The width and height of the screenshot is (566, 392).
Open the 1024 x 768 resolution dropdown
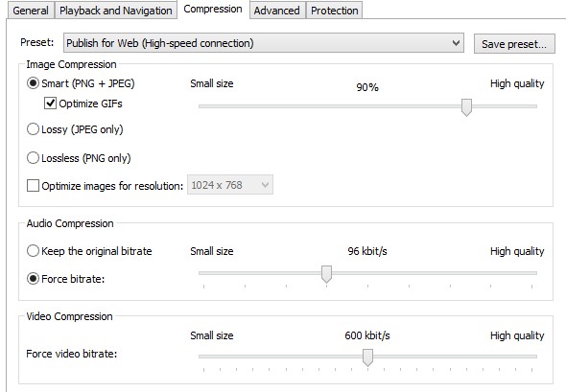[230, 185]
